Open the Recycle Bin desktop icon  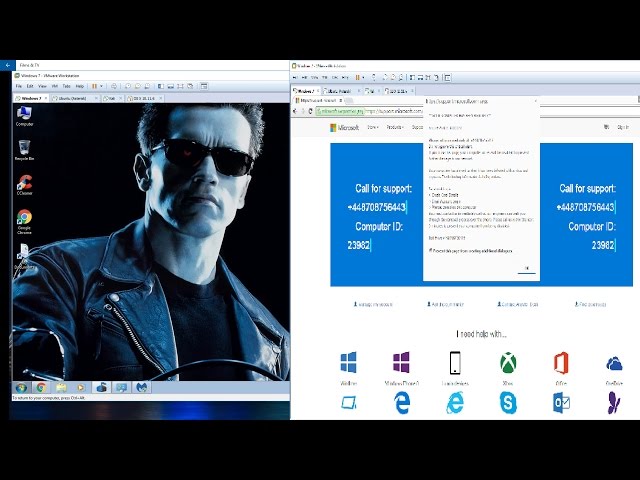coord(24,150)
